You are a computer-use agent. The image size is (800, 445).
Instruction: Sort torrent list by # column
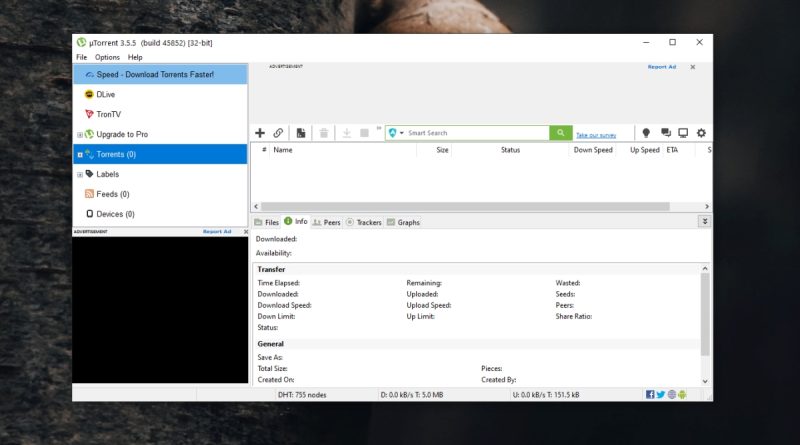(x=264, y=150)
